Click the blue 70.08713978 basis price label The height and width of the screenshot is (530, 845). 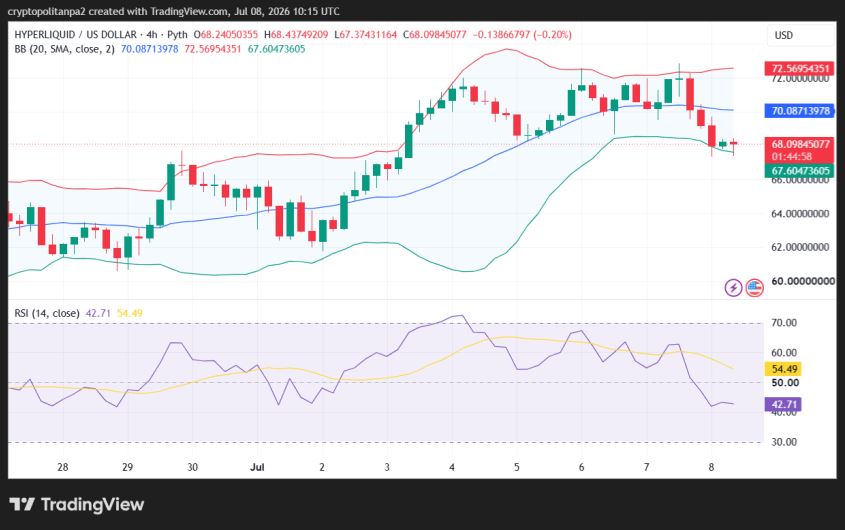pyautogui.click(x=800, y=111)
